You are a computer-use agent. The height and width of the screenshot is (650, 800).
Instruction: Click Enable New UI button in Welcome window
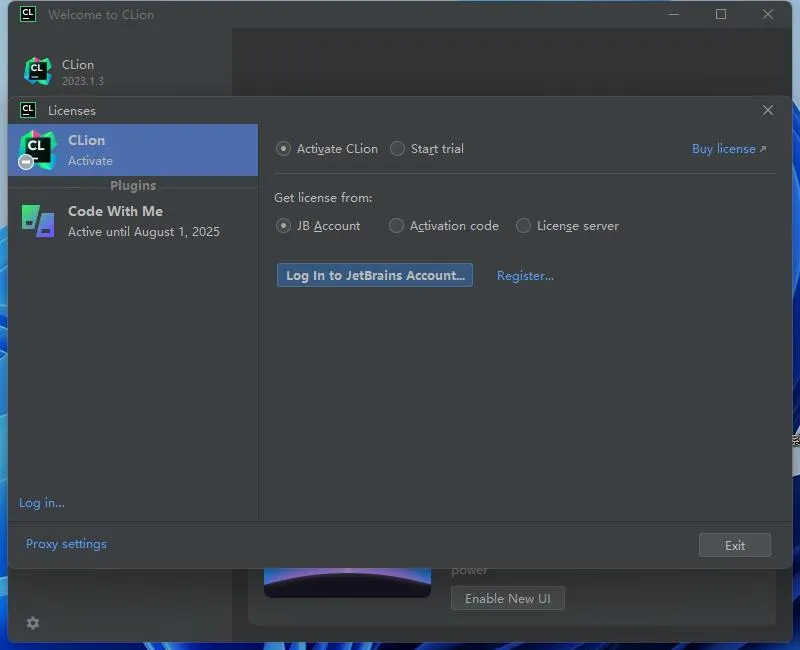click(x=508, y=598)
